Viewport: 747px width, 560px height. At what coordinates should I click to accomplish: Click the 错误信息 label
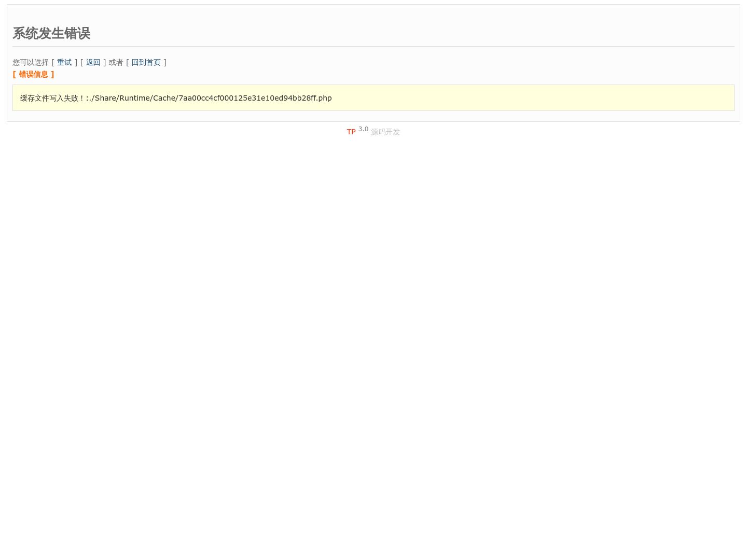tap(34, 74)
